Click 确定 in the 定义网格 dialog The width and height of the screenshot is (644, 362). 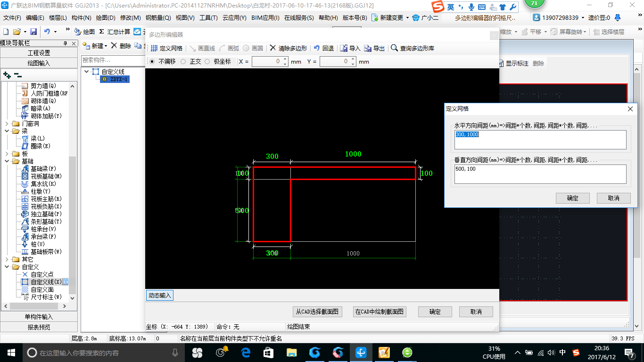pos(573,198)
